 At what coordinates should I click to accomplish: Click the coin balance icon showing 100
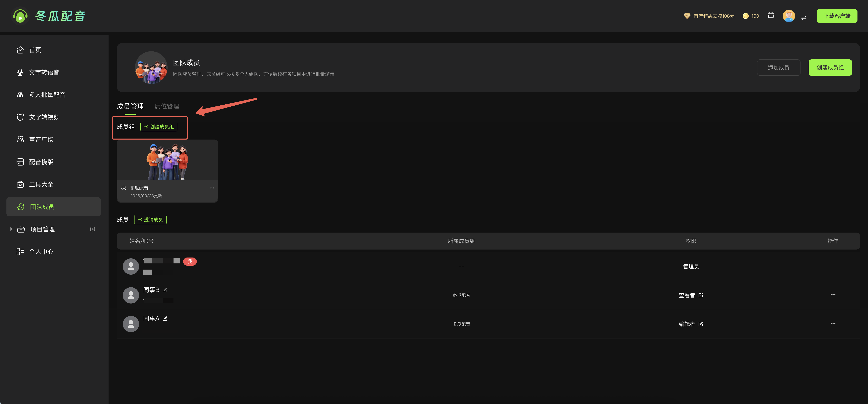tap(746, 16)
